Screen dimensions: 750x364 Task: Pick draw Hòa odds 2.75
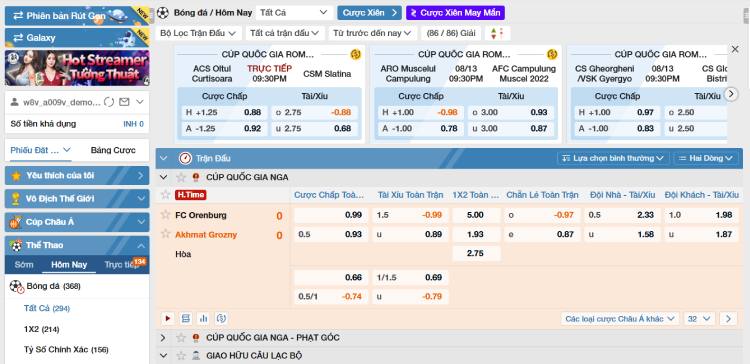476,254
